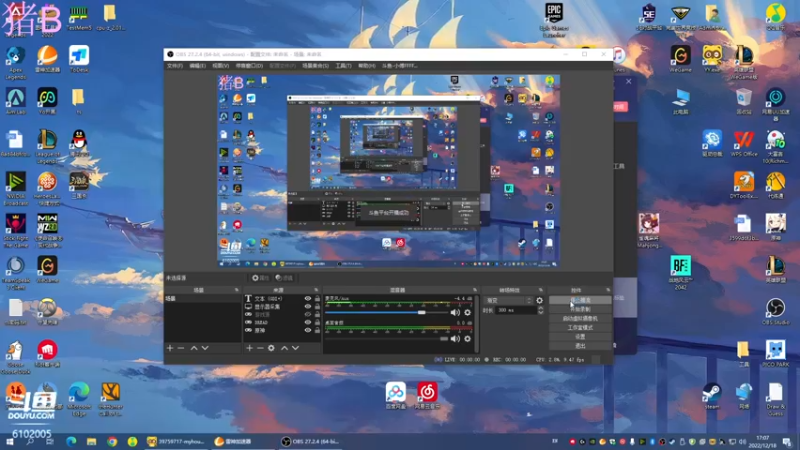Move the source up in Sources list
Viewport: 800px width, 450px height.
(x=284, y=348)
